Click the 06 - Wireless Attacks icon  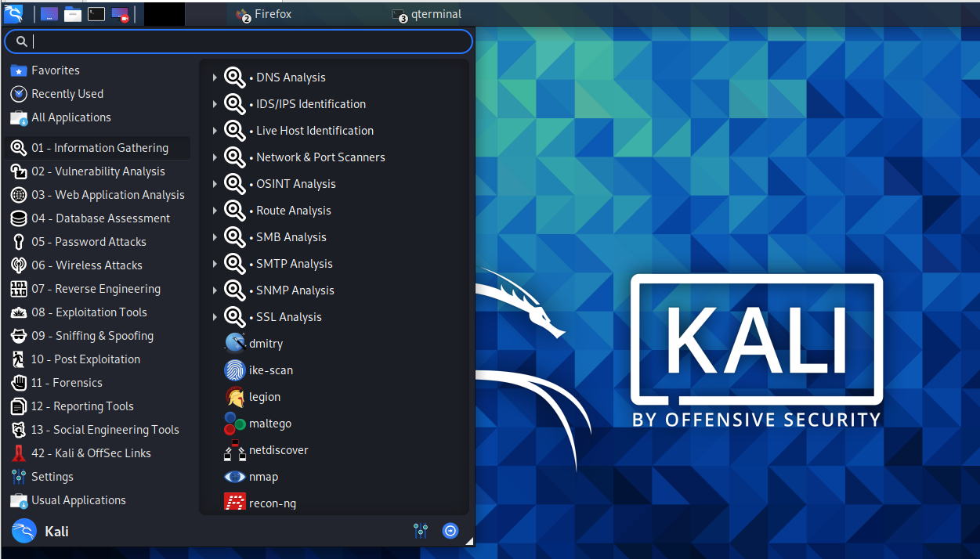point(19,265)
